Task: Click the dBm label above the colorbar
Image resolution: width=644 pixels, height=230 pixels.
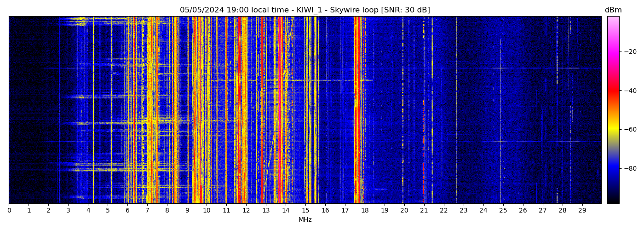Action: [613, 10]
